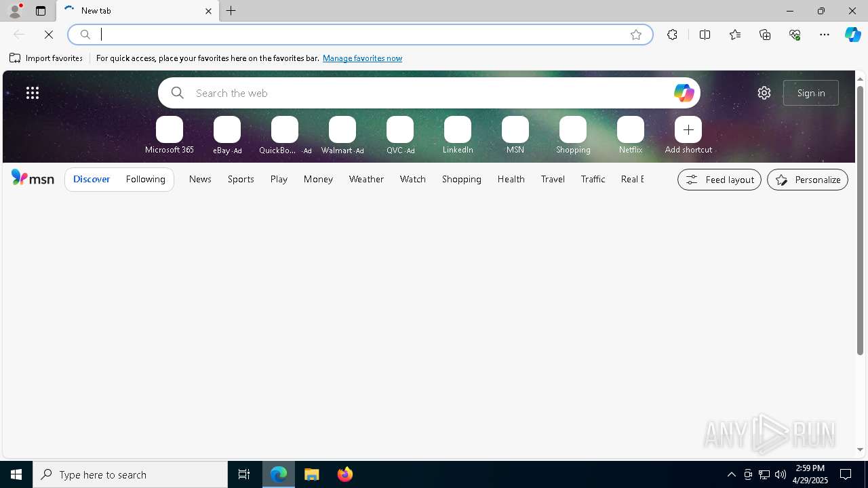Open the Traffic category
The height and width of the screenshot is (488, 868).
[593, 179]
